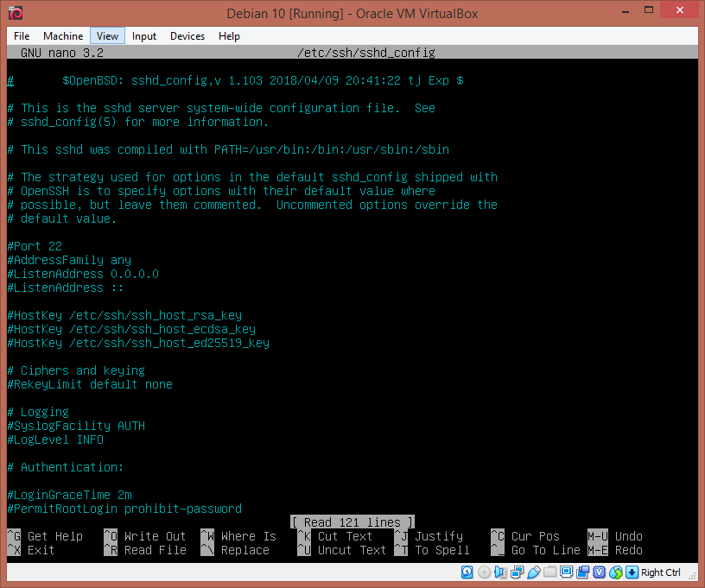This screenshot has width=705, height=588.
Task: Click the mouse integration indicator icon
Action: tap(615, 572)
